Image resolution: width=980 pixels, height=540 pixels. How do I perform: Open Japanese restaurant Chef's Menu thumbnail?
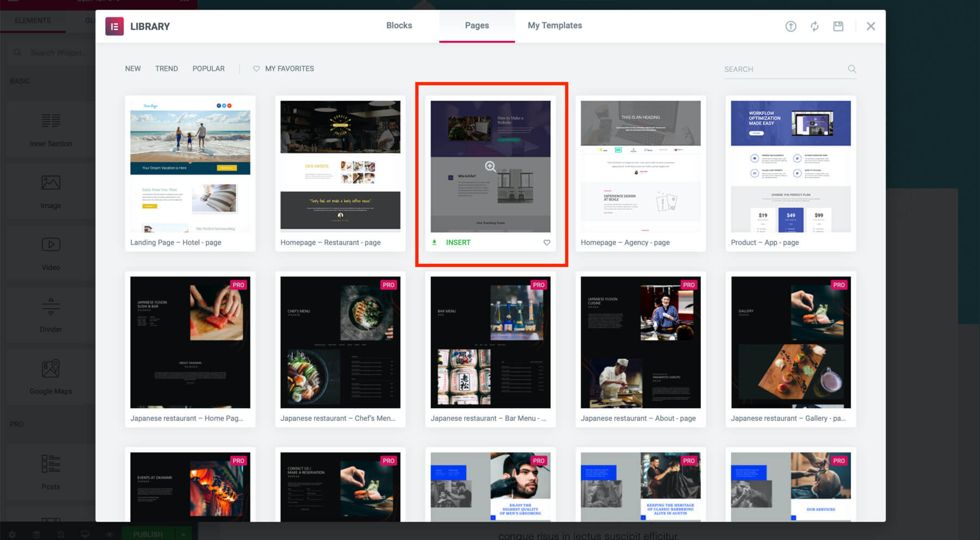pyautogui.click(x=340, y=342)
